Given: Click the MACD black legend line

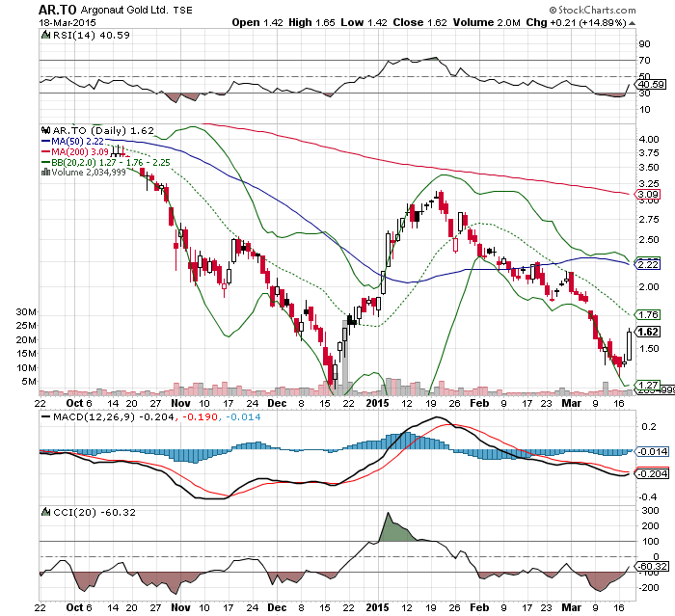Looking at the screenshot, I should point(45,417).
